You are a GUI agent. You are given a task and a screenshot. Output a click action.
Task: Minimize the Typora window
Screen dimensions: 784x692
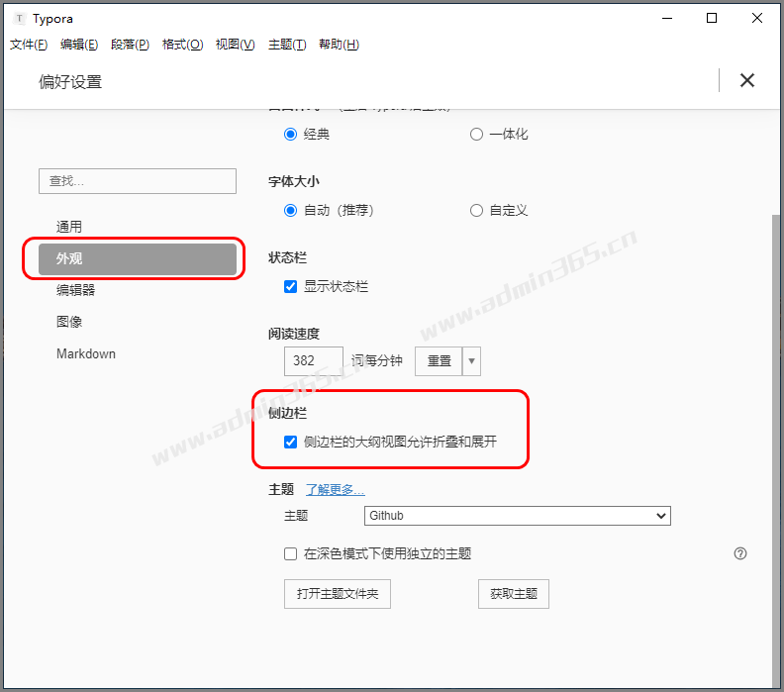(667, 18)
